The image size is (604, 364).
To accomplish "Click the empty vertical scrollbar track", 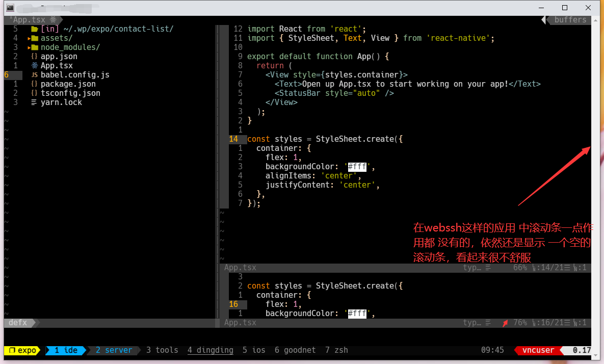I will click(x=596, y=188).
